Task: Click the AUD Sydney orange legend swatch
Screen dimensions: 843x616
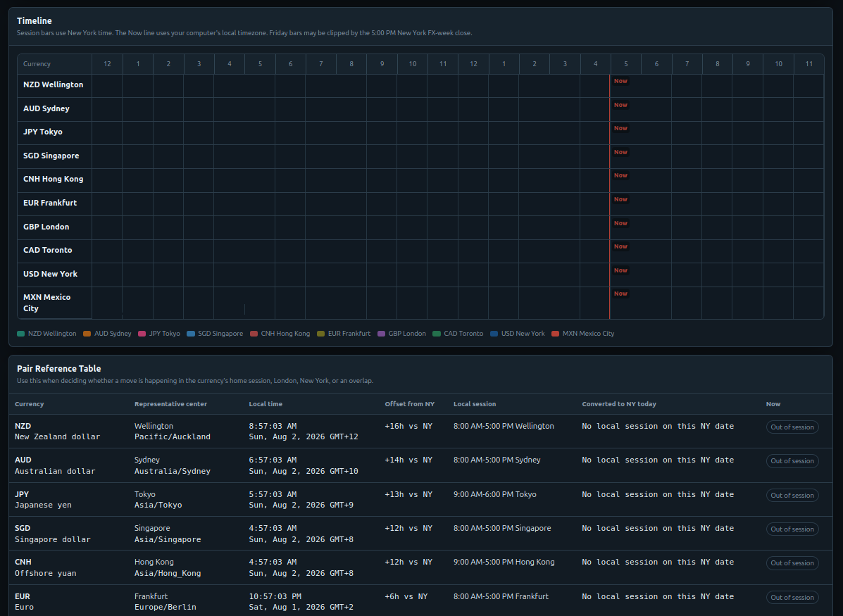Action: pos(87,334)
